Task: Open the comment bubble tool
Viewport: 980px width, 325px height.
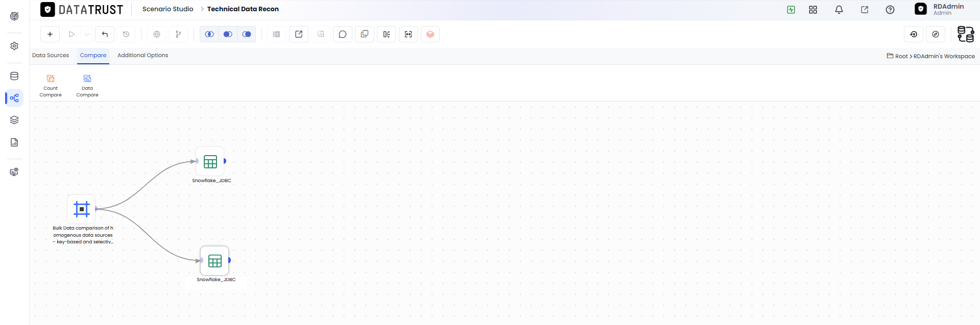Action: 343,34
